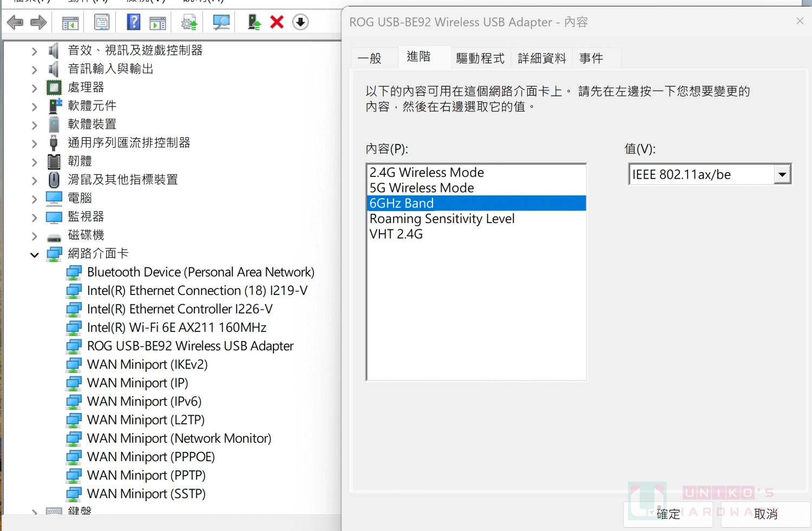Click the chip icon beside 韌體

pos(54,161)
